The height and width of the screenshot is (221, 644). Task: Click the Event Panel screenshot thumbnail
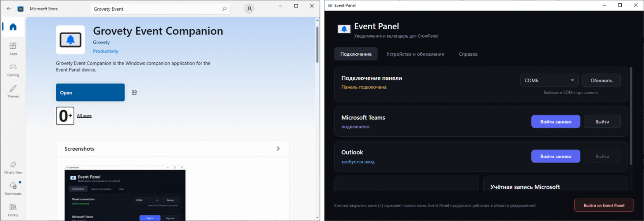(125, 193)
